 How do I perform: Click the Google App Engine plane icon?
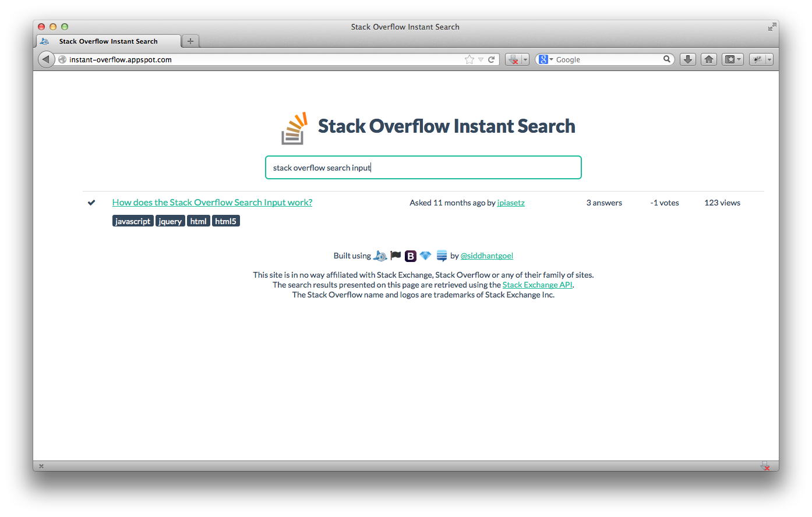click(380, 256)
